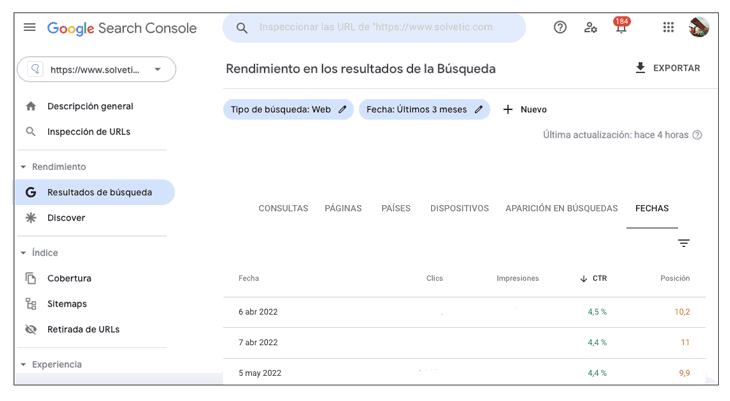This screenshot has height=401, width=730.
Task: Open Discover in sidebar
Action: click(66, 217)
